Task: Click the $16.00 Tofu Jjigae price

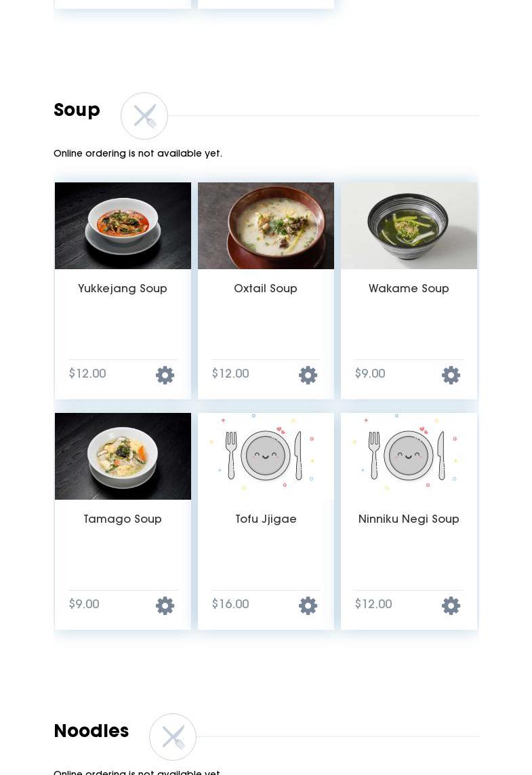Action: coord(230,604)
